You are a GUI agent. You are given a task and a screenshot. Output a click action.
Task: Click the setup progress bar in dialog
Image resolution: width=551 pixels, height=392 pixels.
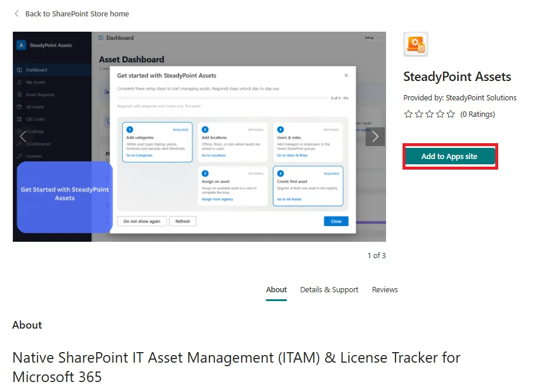pos(222,98)
